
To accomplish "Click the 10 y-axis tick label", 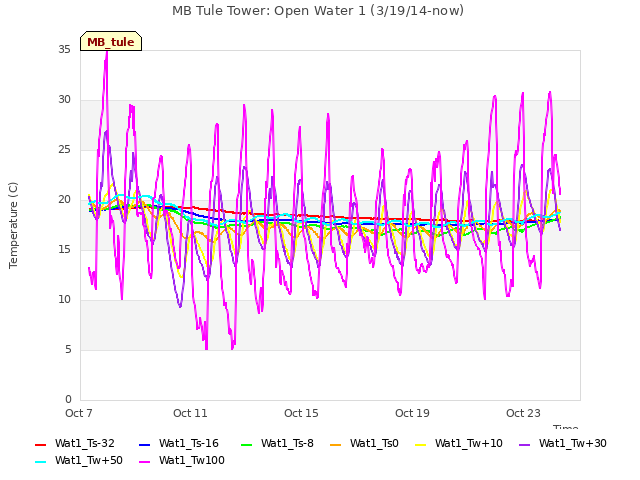I will coord(64,300).
